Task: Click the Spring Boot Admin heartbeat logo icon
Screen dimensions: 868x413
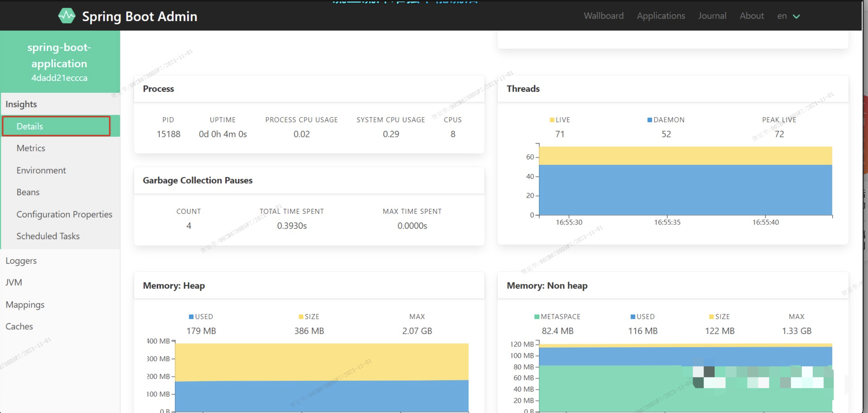Action: (x=67, y=16)
